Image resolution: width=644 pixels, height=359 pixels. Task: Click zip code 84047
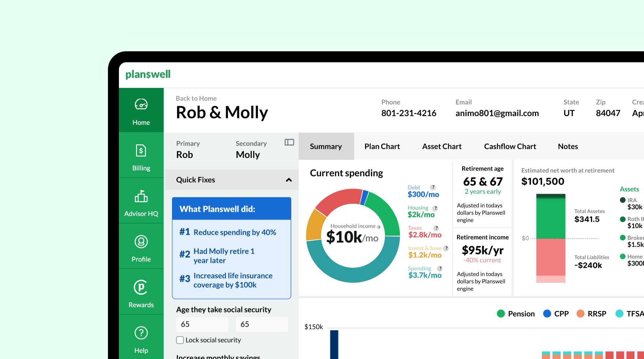[608, 113]
